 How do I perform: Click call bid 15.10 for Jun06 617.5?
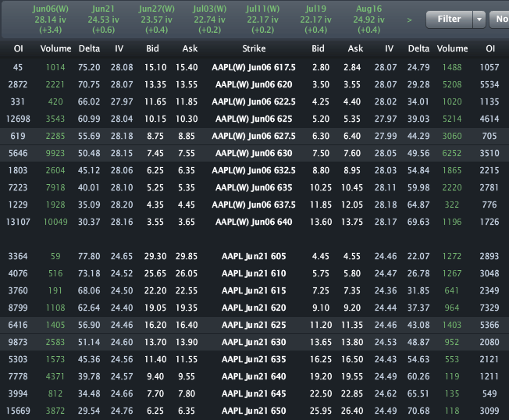click(155, 67)
